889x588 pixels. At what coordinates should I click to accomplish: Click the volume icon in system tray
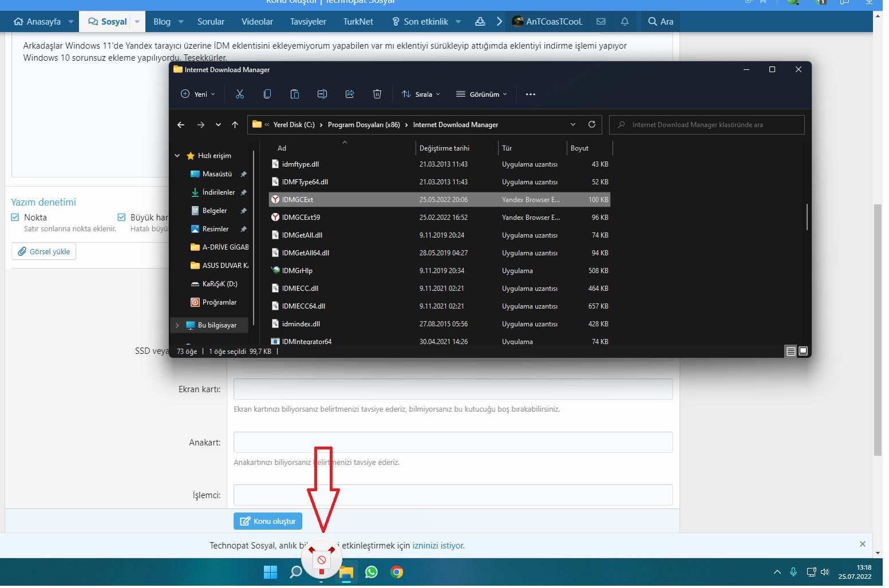[825, 572]
